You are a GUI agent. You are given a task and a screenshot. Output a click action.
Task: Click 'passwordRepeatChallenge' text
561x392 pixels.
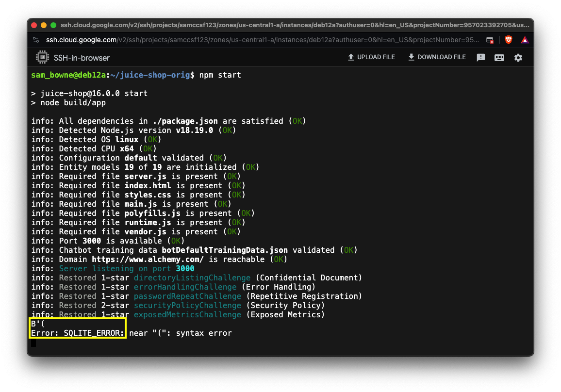[x=187, y=296]
